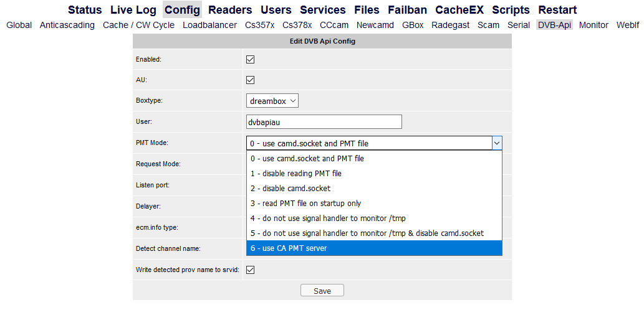Screen dimensions: 644x320
Task: Click the Restart menu item
Action: click(x=557, y=10)
